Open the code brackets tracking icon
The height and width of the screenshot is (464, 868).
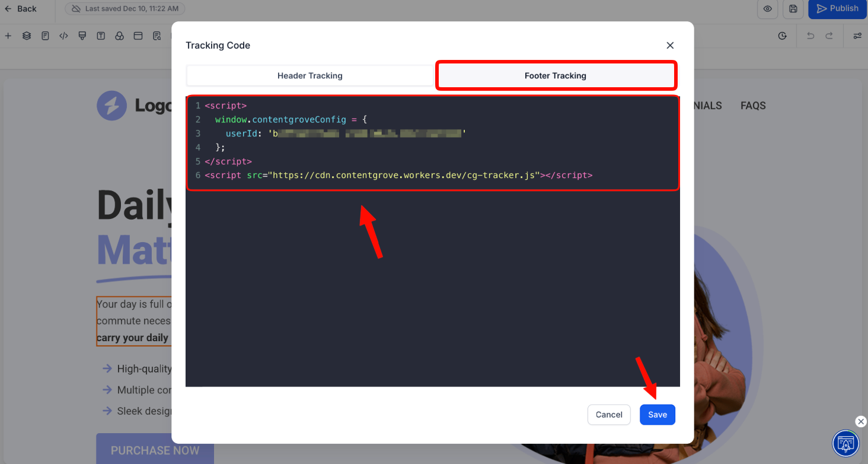click(63, 36)
